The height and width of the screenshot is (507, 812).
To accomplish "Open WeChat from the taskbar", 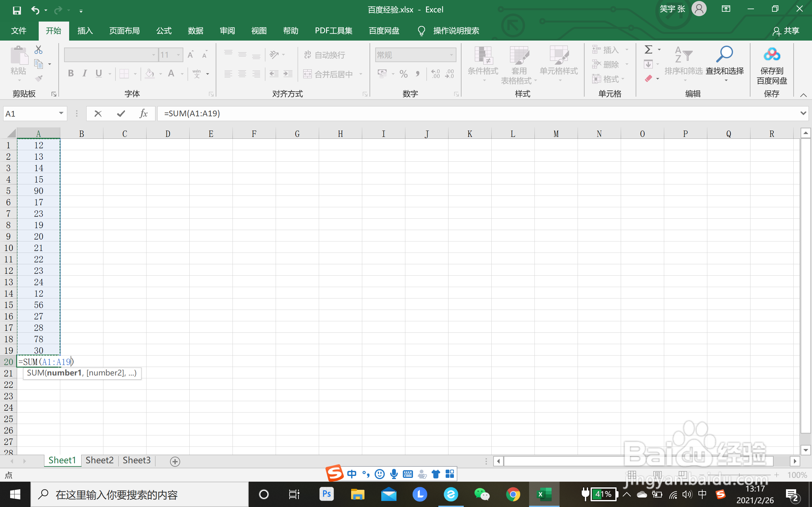I will point(482,494).
